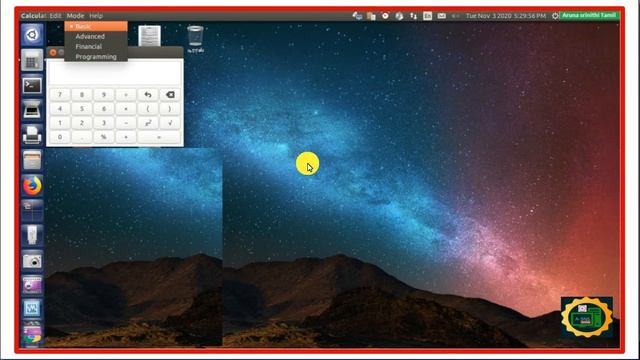Open the scanner app in launcher
The image size is (640, 360).
(x=32, y=110)
